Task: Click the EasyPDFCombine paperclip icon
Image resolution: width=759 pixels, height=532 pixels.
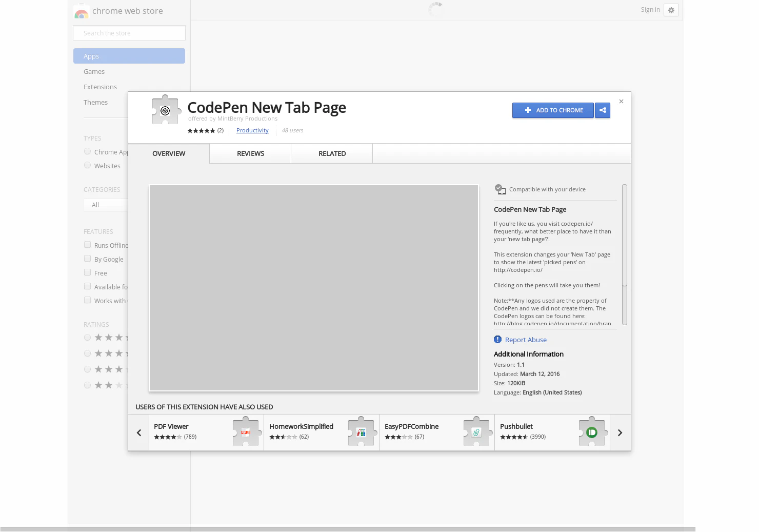Action: [x=477, y=432]
